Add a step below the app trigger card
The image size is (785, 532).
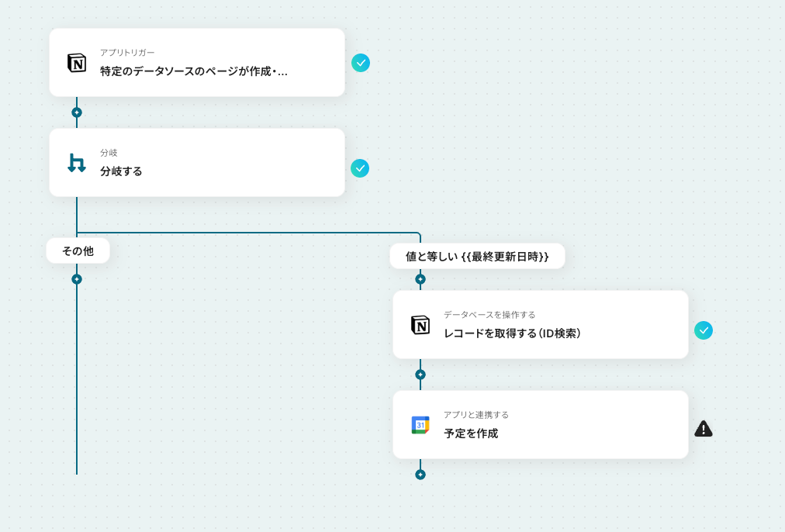point(77,112)
